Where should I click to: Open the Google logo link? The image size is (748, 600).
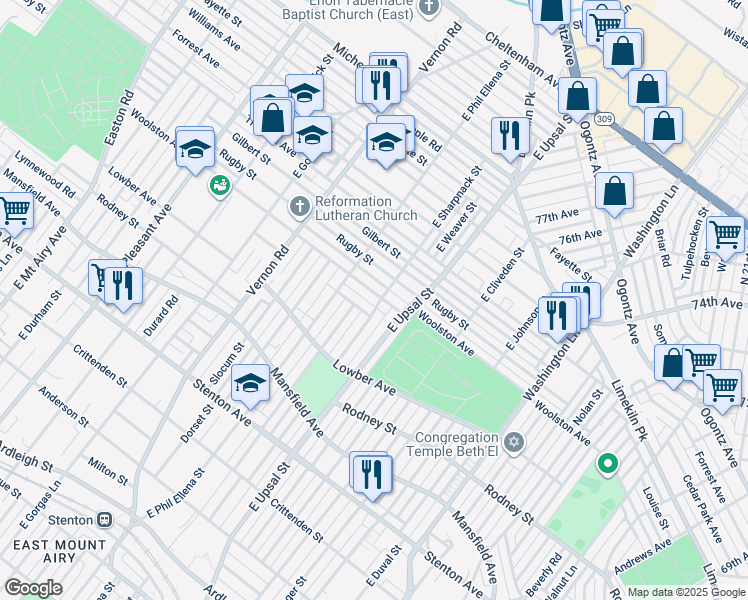tap(33, 587)
